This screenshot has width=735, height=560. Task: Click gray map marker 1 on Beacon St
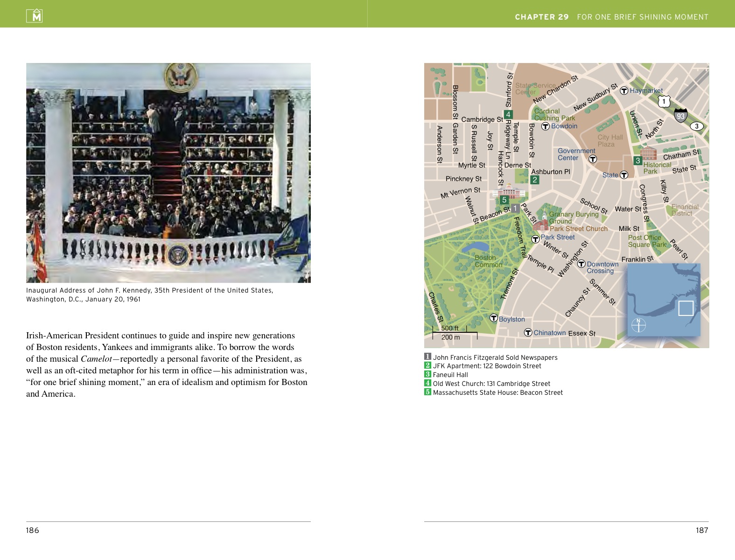click(515, 208)
